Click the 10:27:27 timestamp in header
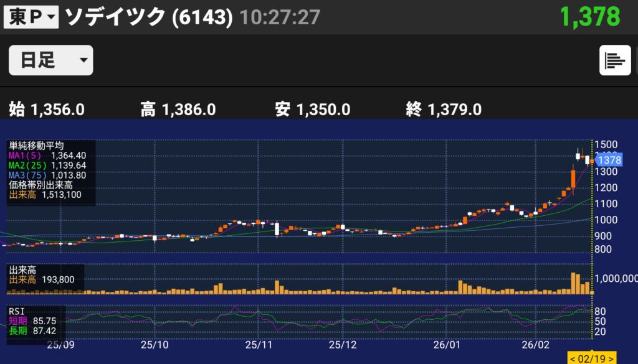The image size is (638, 364). tap(280, 17)
